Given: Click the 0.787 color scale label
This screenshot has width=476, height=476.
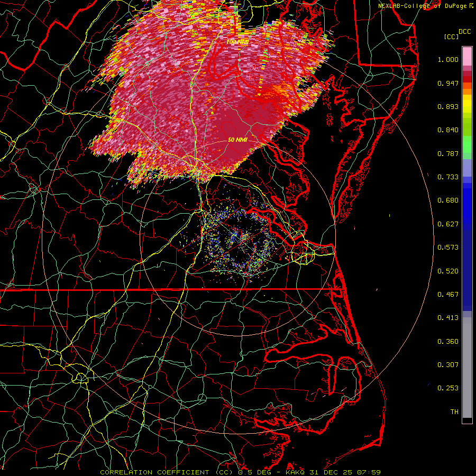Looking at the screenshot, I should (x=448, y=153).
